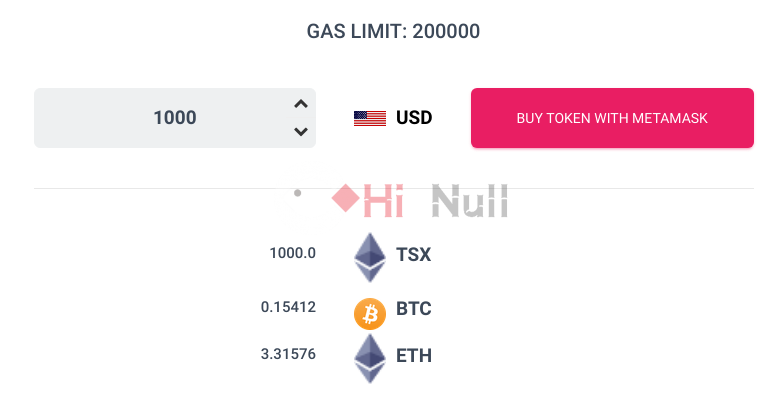Select the USD currency label
The width and height of the screenshot is (783, 397).
(414, 118)
